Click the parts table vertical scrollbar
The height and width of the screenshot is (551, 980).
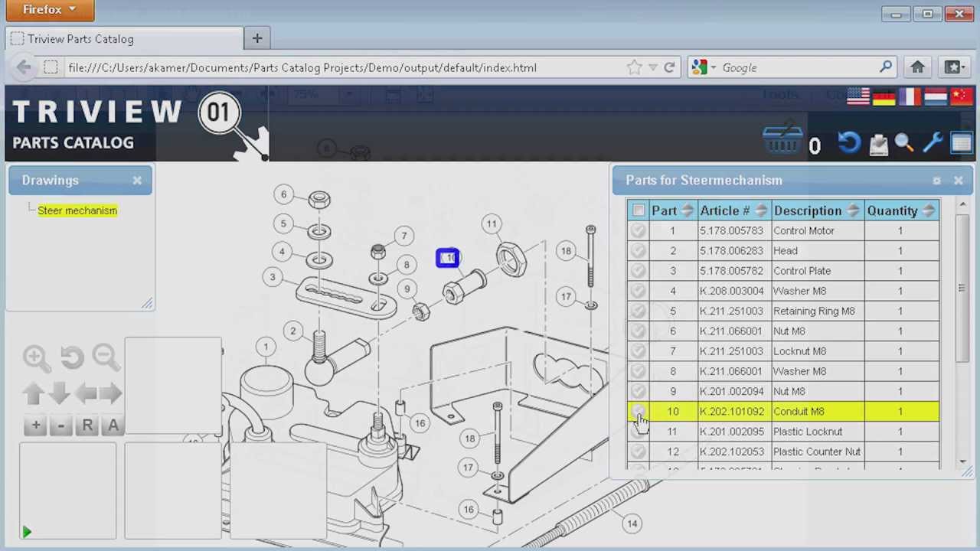click(x=962, y=287)
